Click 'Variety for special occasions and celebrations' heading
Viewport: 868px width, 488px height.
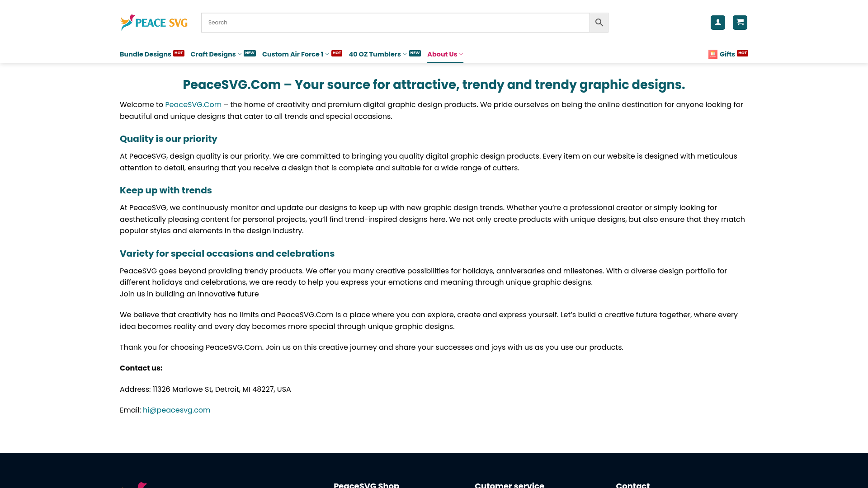[227, 253]
